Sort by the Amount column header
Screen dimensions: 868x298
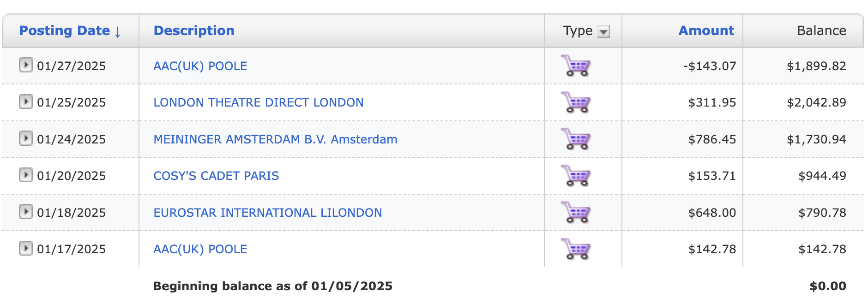(706, 30)
